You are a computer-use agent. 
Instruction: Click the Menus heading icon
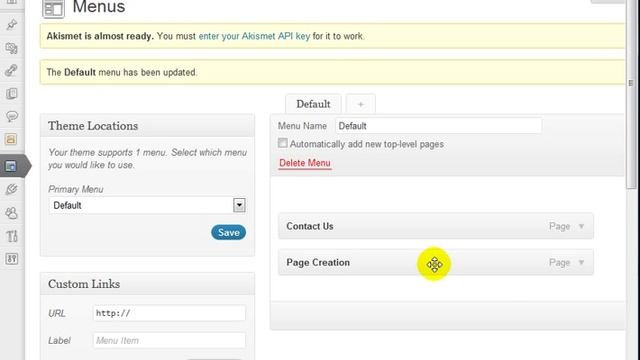click(x=53, y=9)
